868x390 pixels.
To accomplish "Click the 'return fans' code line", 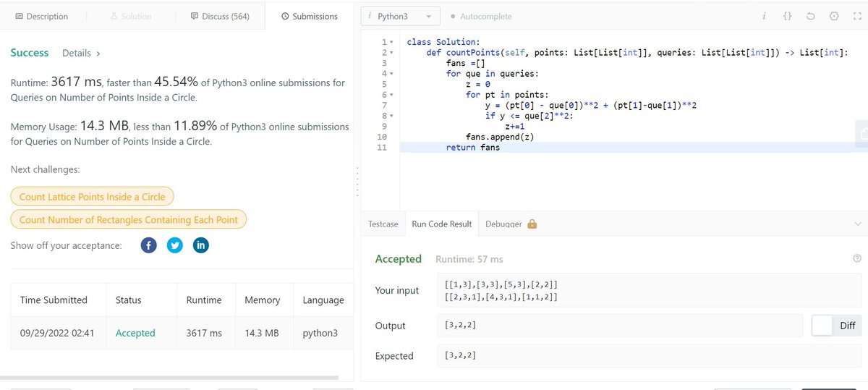I will pyautogui.click(x=473, y=148).
